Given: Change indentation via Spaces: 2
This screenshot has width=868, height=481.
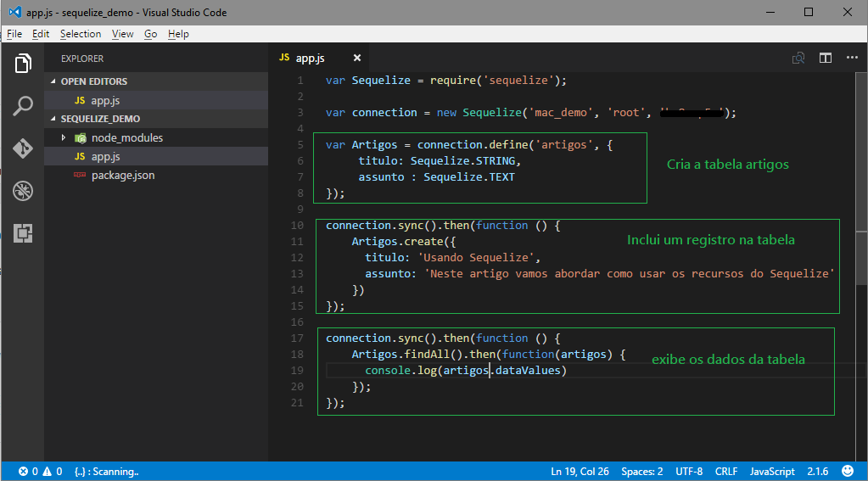Looking at the screenshot, I should click(641, 472).
